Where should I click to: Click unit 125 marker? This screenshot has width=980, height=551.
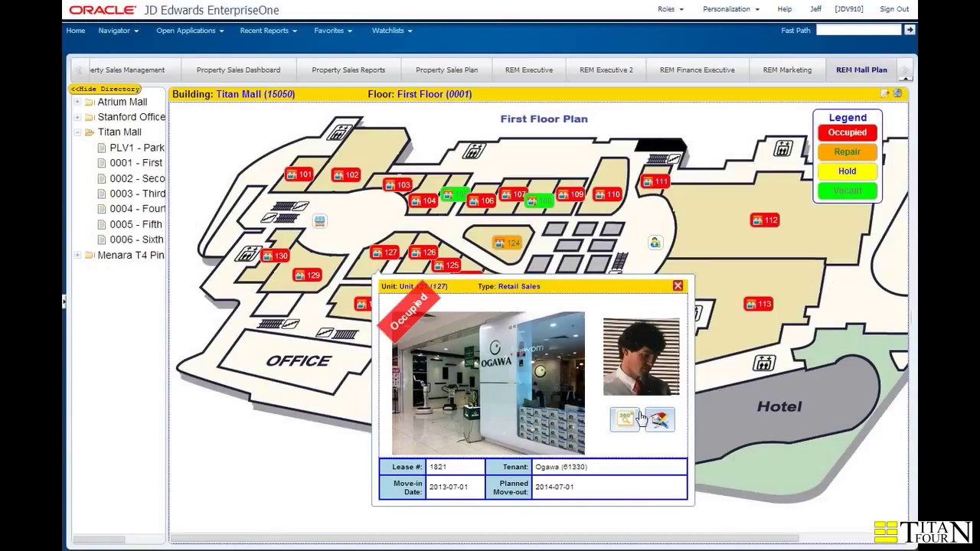(446, 266)
